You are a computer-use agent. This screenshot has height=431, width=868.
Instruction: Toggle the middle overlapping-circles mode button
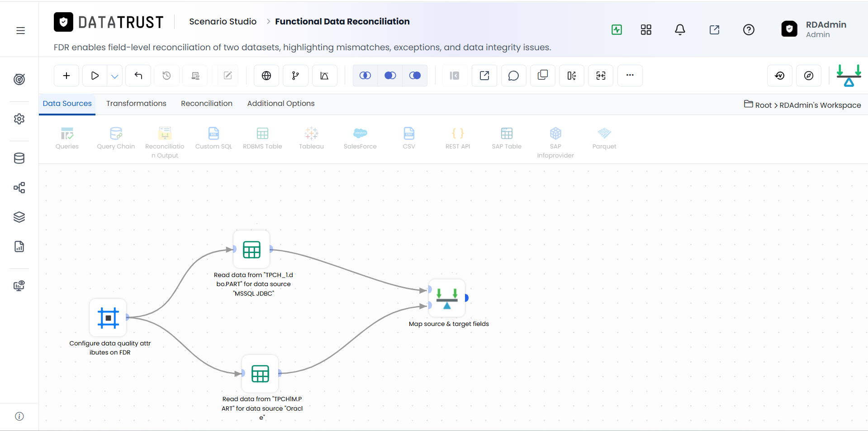coord(390,76)
